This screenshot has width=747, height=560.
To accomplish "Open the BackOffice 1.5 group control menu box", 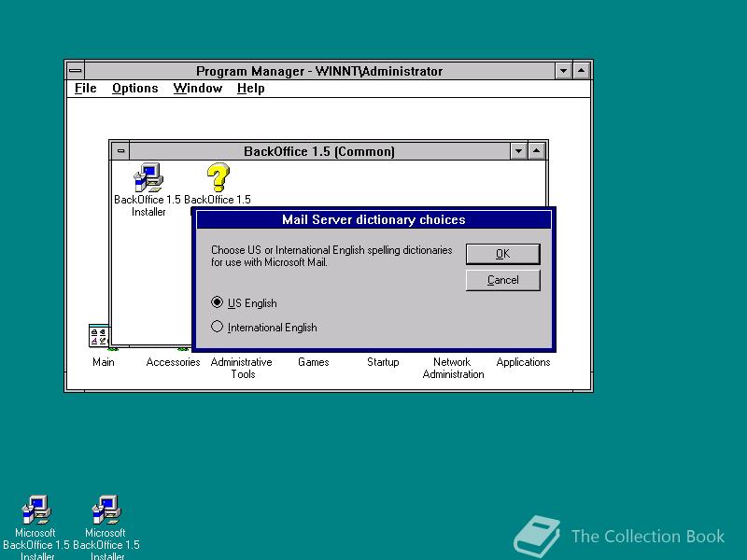I will 120,151.
